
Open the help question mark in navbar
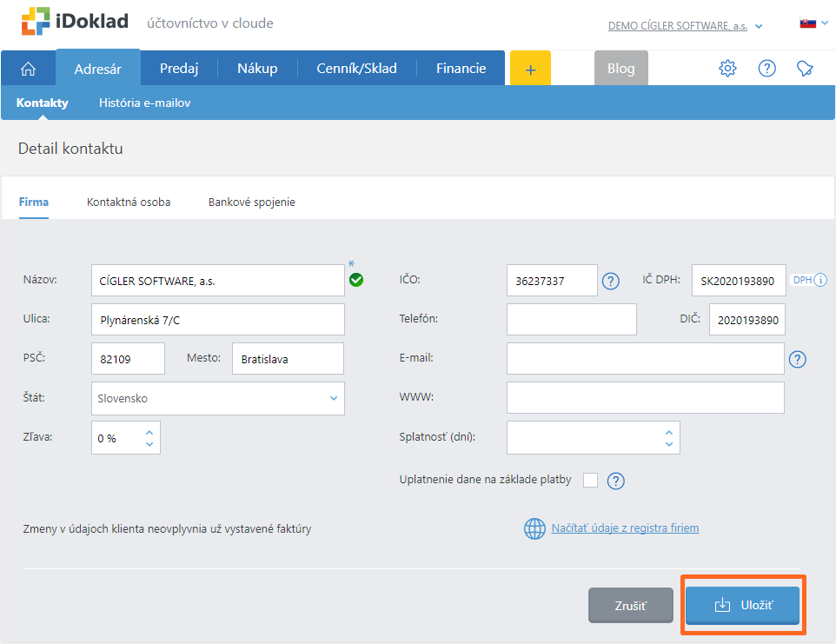(766, 69)
